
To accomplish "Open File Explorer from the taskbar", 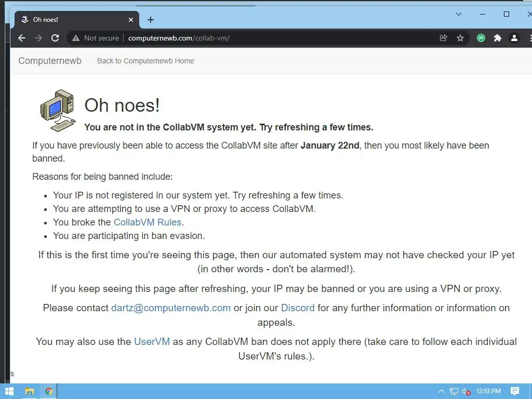I will [x=30, y=391].
